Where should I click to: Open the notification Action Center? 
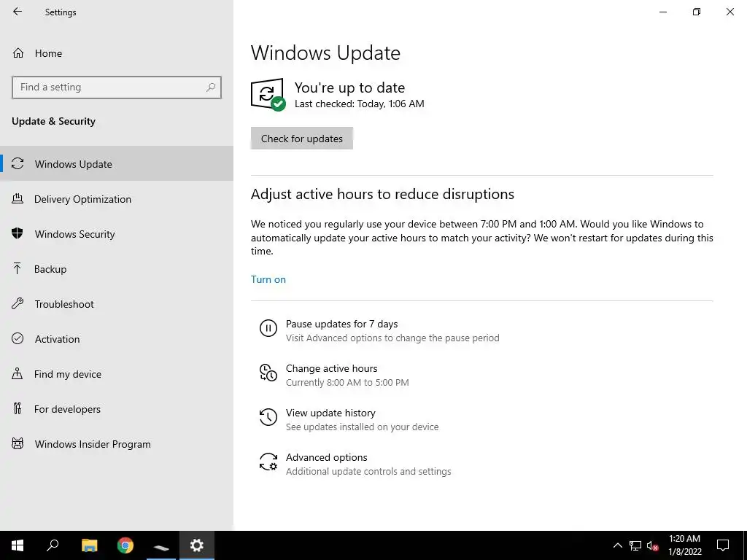click(723, 545)
